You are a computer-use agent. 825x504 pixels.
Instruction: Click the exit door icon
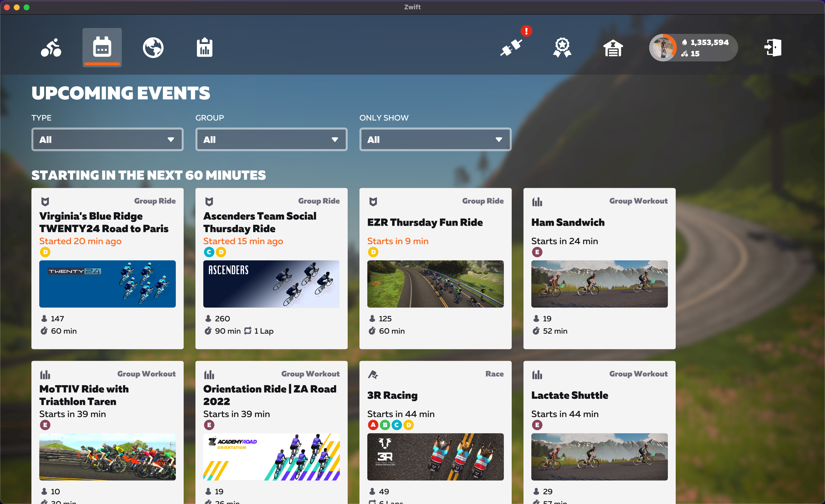point(773,48)
